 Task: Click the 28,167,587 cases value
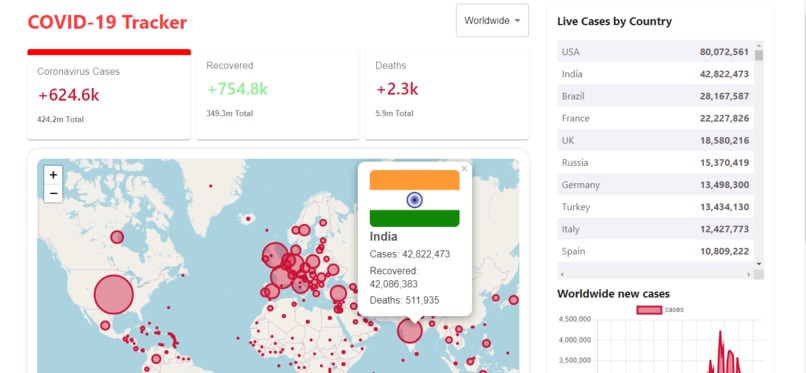724,96
